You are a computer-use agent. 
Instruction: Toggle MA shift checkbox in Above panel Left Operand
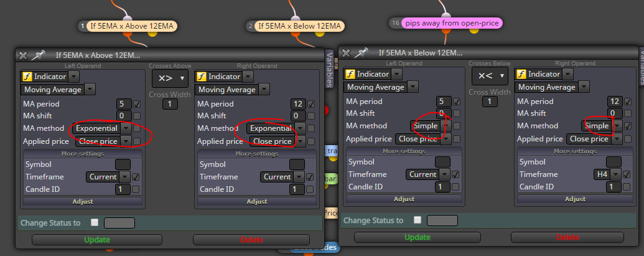click(x=137, y=116)
